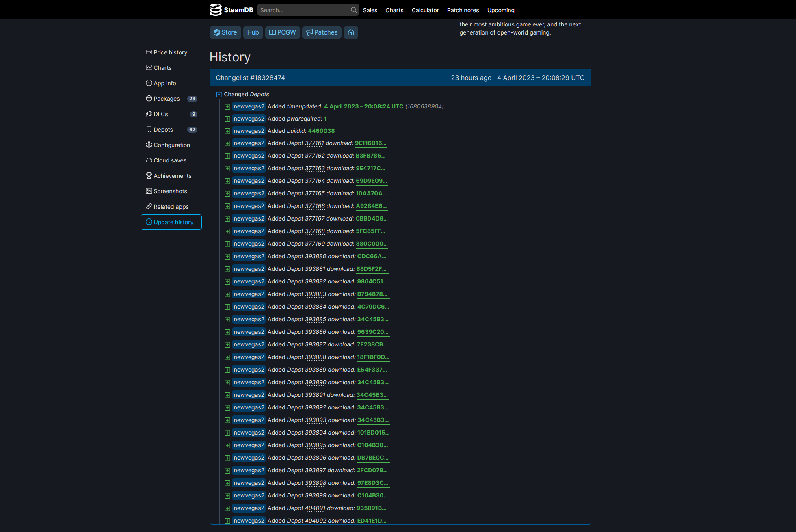Click the search magnifier icon
The image size is (796, 532).
click(x=353, y=10)
